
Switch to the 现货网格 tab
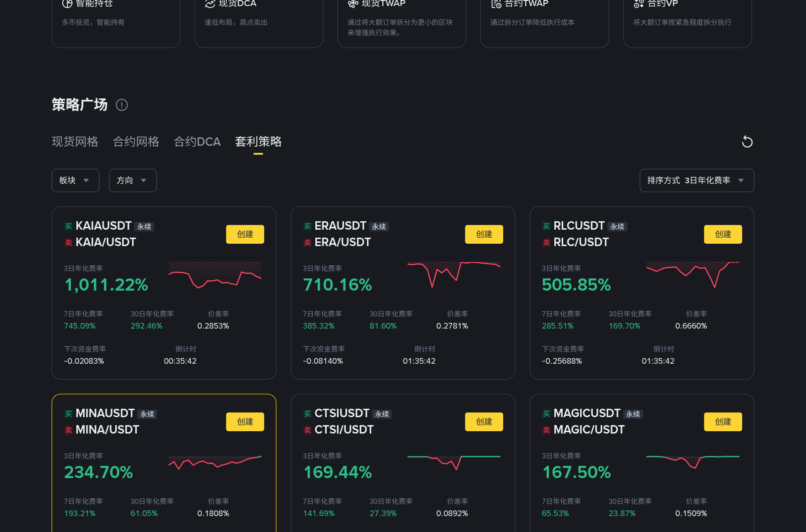[75, 142]
